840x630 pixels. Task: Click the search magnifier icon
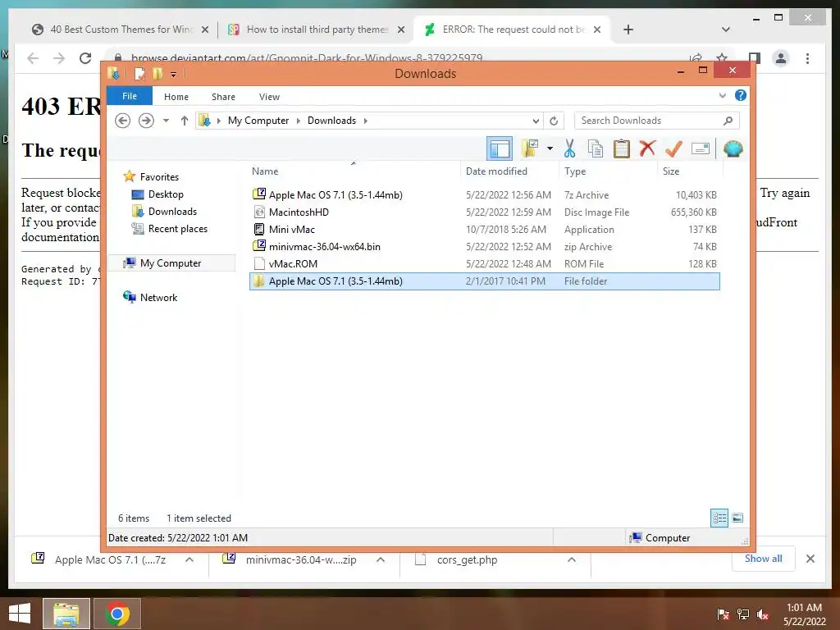(x=728, y=121)
